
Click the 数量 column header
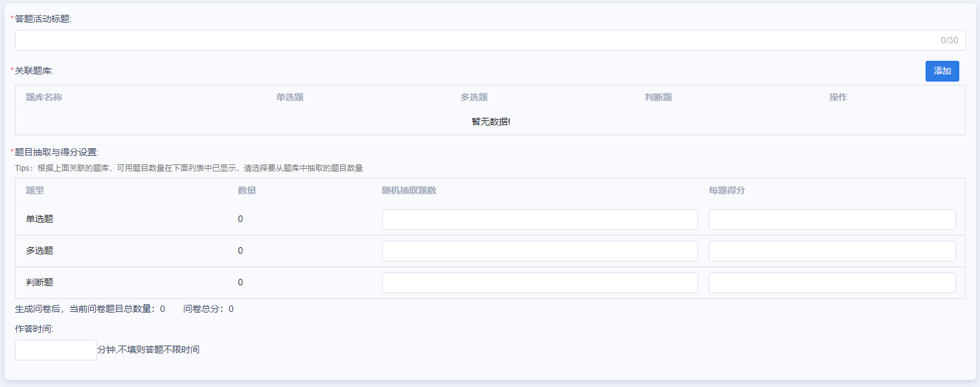click(247, 191)
